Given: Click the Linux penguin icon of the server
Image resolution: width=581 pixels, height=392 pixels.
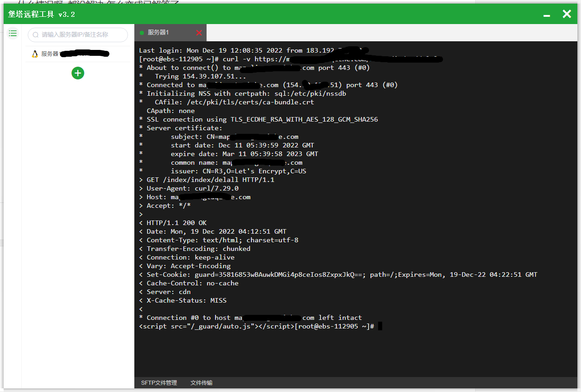Looking at the screenshot, I should pyautogui.click(x=35, y=54).
